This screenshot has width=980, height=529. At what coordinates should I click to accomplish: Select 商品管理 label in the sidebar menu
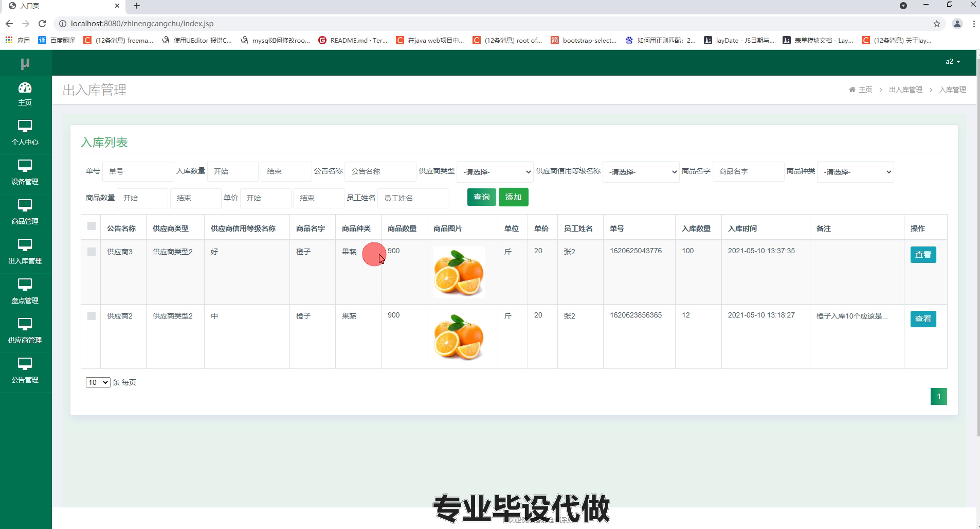(x=25, y=221)
